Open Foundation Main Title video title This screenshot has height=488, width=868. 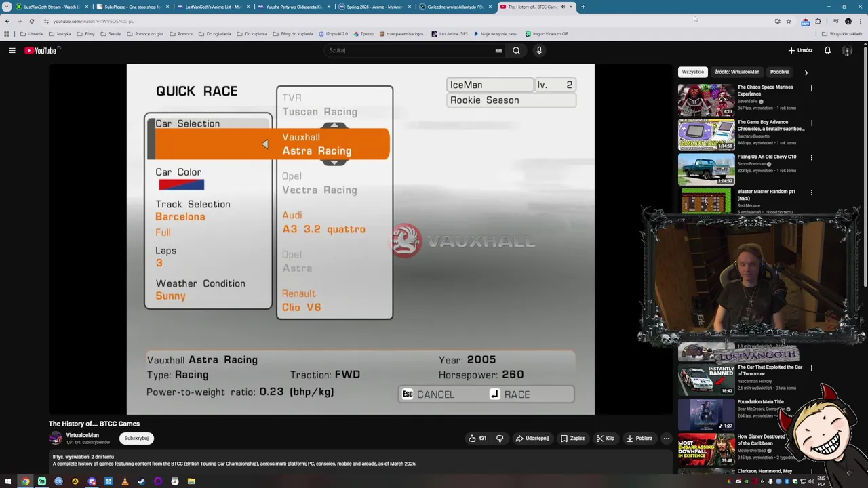760,402
